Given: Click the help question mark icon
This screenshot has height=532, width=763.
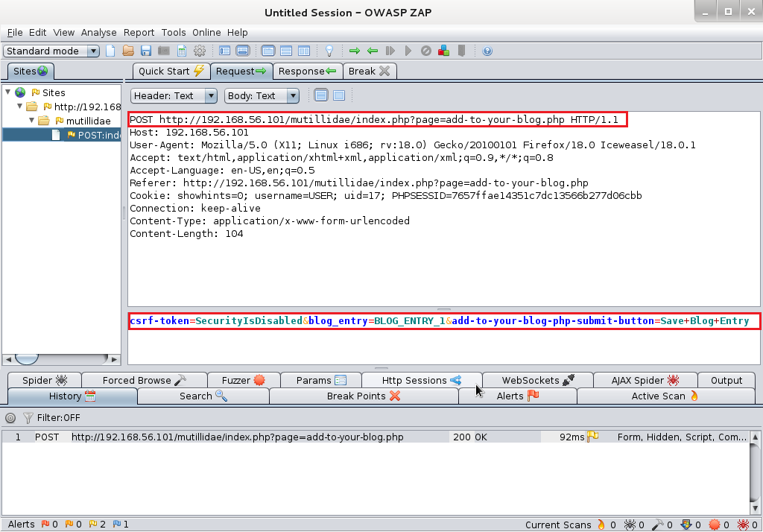Looking at the screenshot, I should (487, 51).
